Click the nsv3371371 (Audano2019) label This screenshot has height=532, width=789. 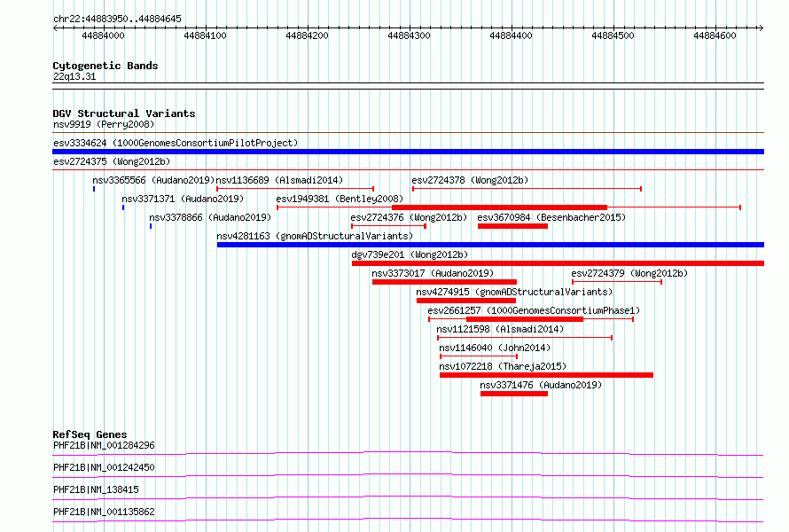(x=183, y=199)
